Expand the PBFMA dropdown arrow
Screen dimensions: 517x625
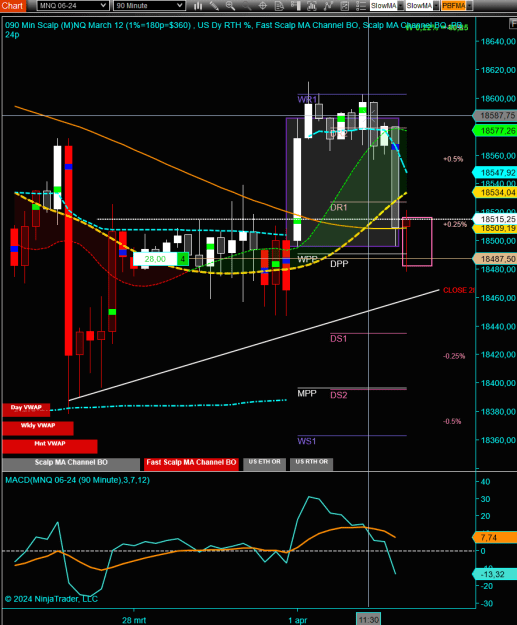[x=469, y=6]
